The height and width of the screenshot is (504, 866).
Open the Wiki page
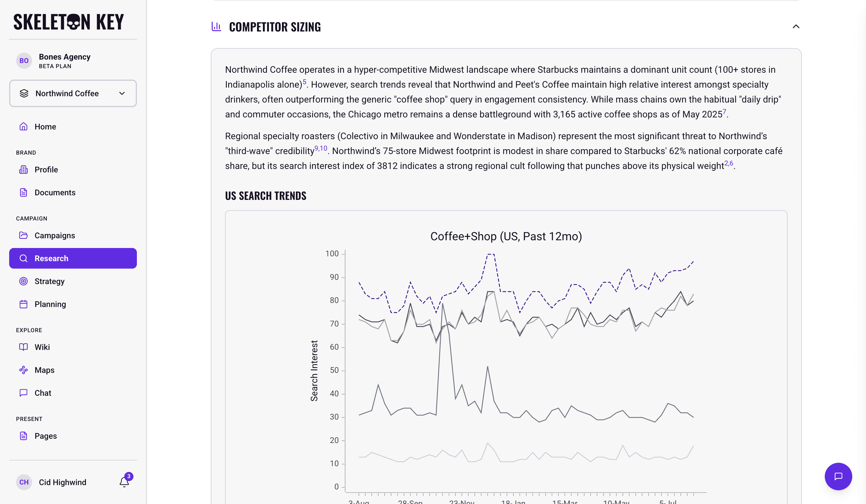73,347
